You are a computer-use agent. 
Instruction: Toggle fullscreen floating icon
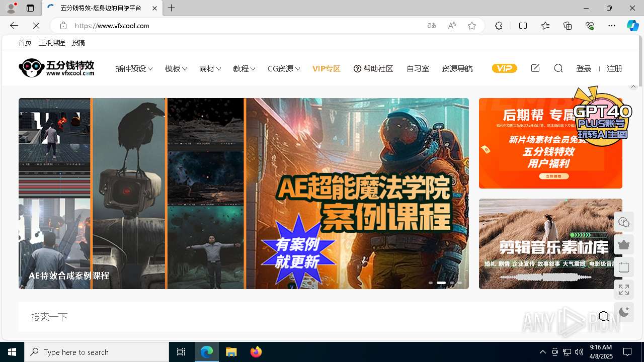tap(624, 290)
